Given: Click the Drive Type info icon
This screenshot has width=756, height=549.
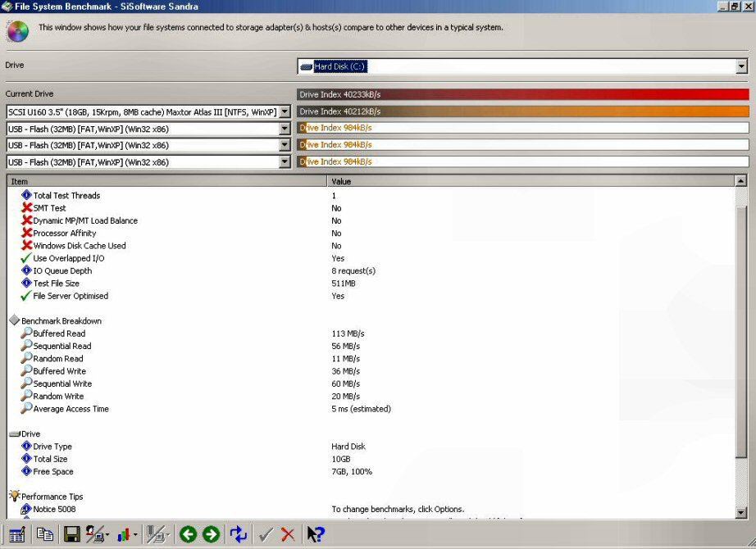Looking at the screenshot, I should tap(26, 446).
